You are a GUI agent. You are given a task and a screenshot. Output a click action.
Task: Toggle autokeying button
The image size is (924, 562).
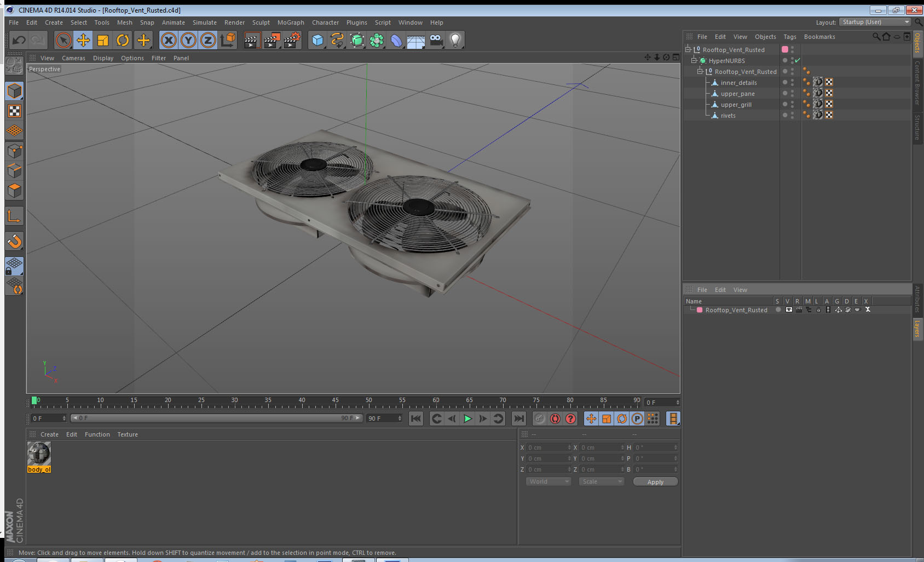point(555,418)
